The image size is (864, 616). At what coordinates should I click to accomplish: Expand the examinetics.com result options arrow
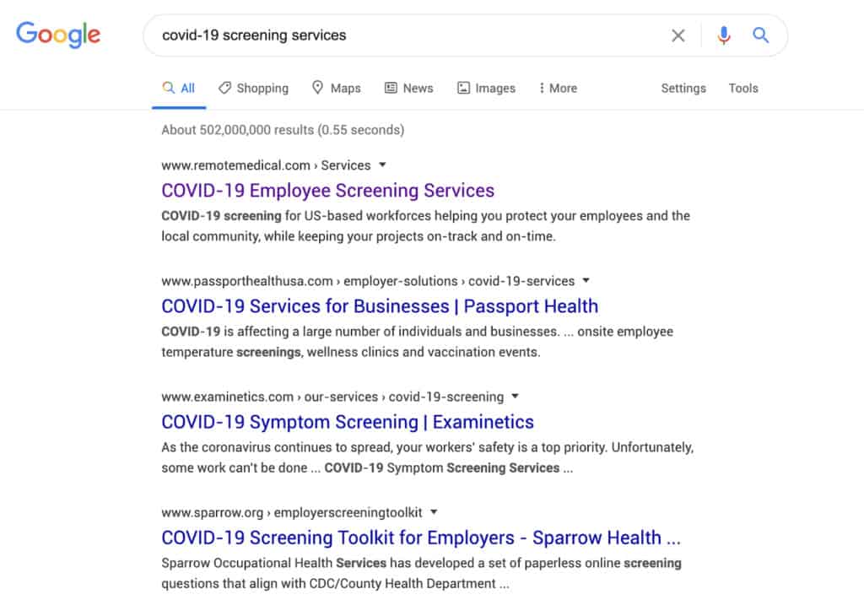tap(515, 396)
